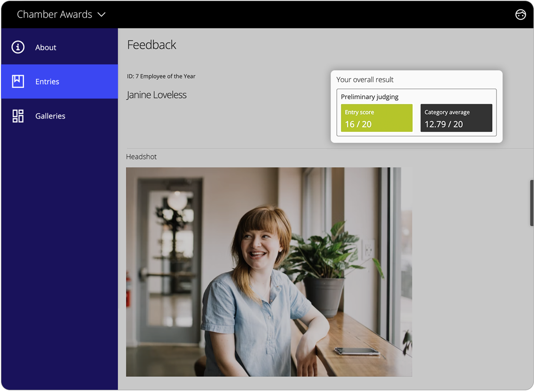Click the Preliminary judging label
534x392 pixels.
pos(370,97)
